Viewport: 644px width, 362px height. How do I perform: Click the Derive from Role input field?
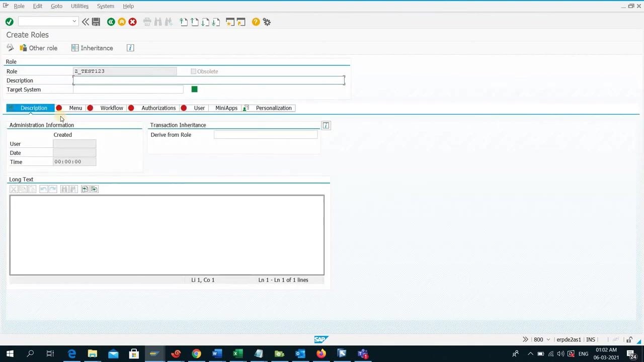[266, 135]
